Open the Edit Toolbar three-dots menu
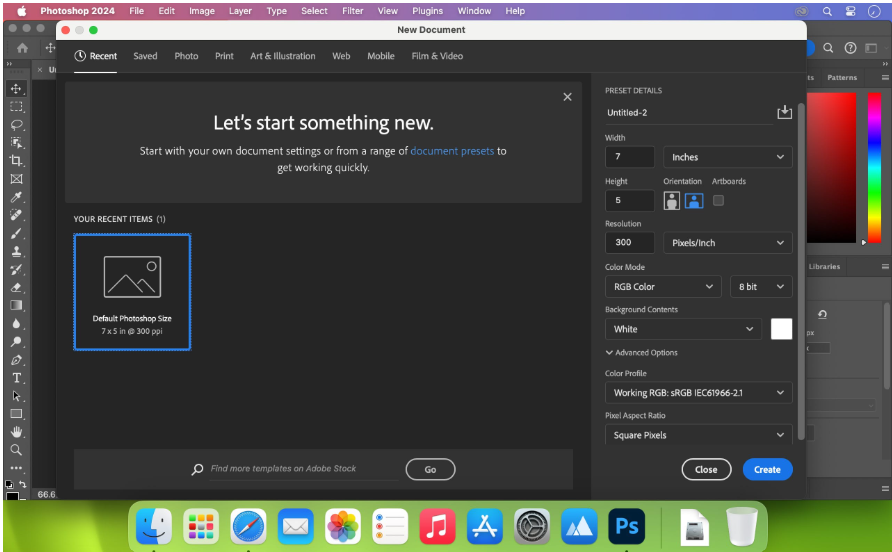This screenshot has height=552, width=892. pos(16,468)
